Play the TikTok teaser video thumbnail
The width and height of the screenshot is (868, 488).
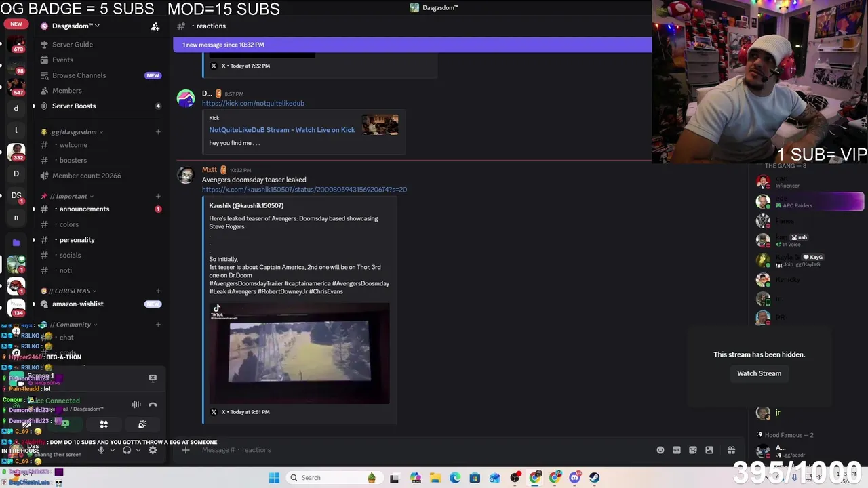point(299,353)
